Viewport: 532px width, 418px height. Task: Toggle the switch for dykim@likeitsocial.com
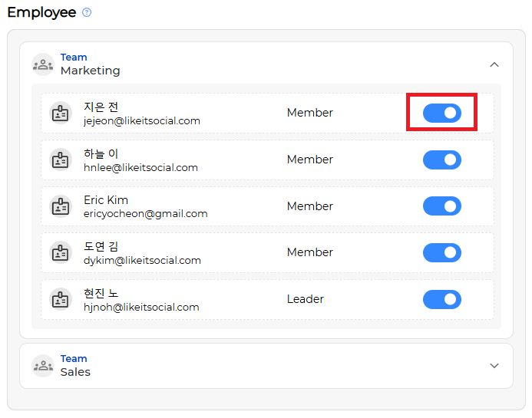[x=441, y=252]
